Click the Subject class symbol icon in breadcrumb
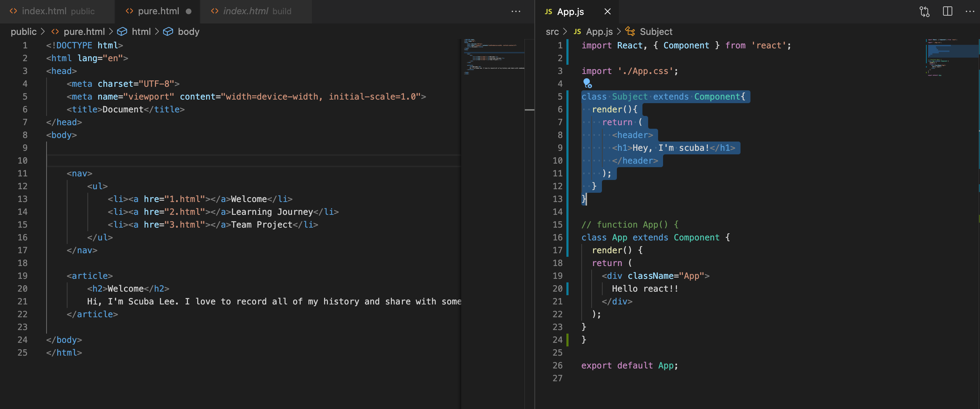Image resolution: width=980 pixels, height=409 pixels. pyautogui.click(x=630, y=32)
